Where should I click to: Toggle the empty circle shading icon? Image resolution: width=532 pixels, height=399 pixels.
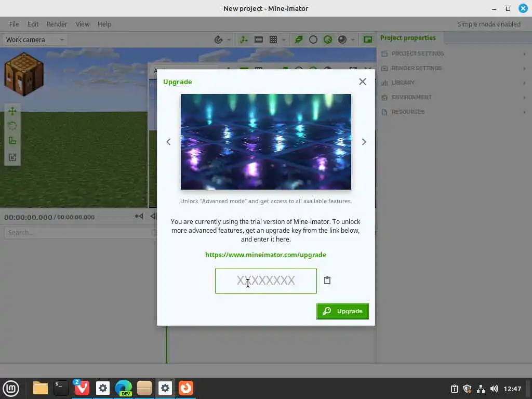pos(313,39)
